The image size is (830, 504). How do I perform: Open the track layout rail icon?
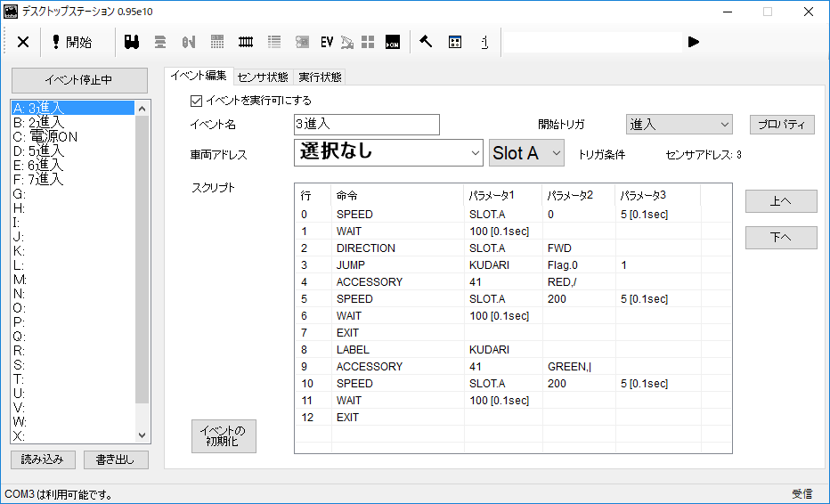(246, 42)
